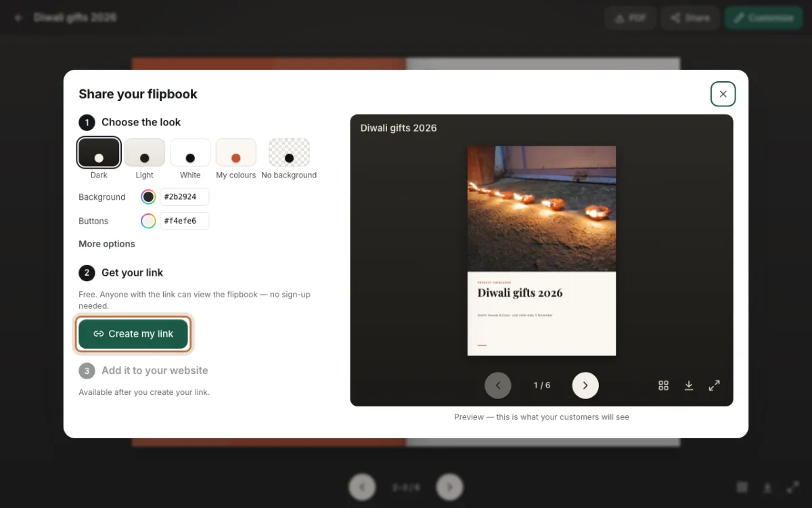Click the grid icon in background viewer
Screen dimensions: 812x508
coord(742,487)
